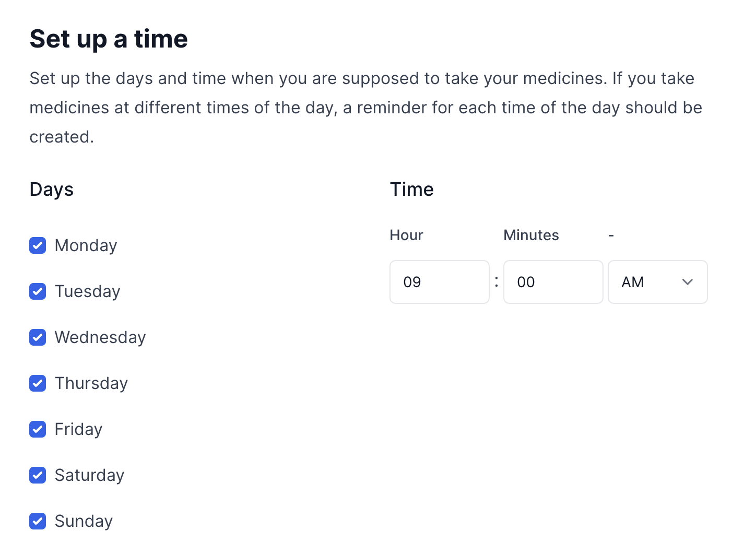Click the Hour field label
Viewport: 756px width, 542px height.
click(406, 235)
